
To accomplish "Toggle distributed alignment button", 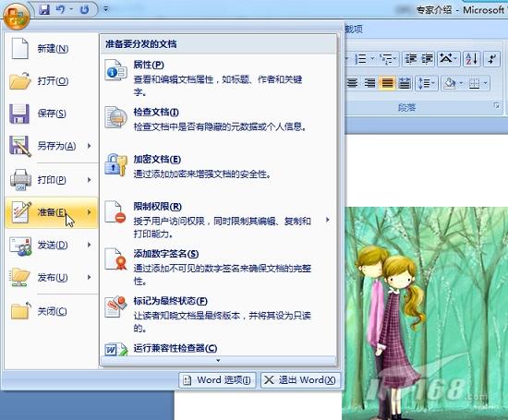I will tap(405, 83).
